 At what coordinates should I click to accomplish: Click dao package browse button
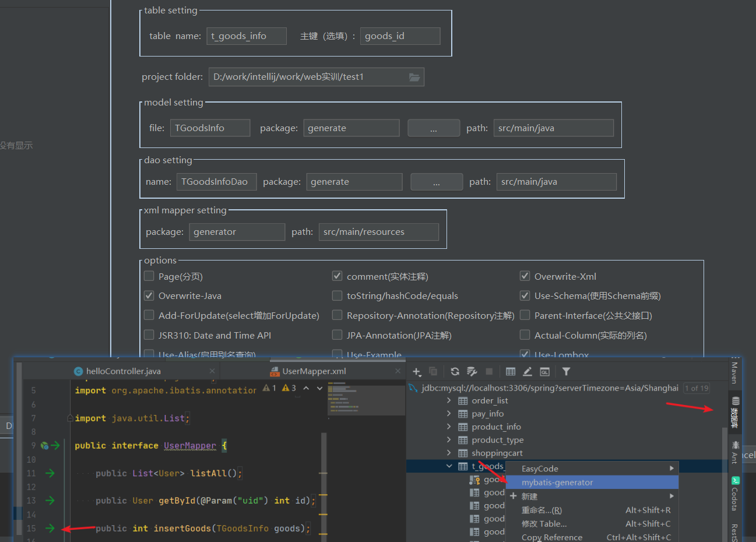(x=437, y=182)
